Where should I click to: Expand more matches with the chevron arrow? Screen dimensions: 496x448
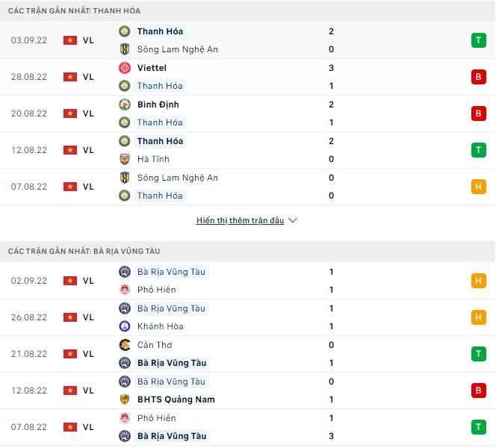pos(293,221)
